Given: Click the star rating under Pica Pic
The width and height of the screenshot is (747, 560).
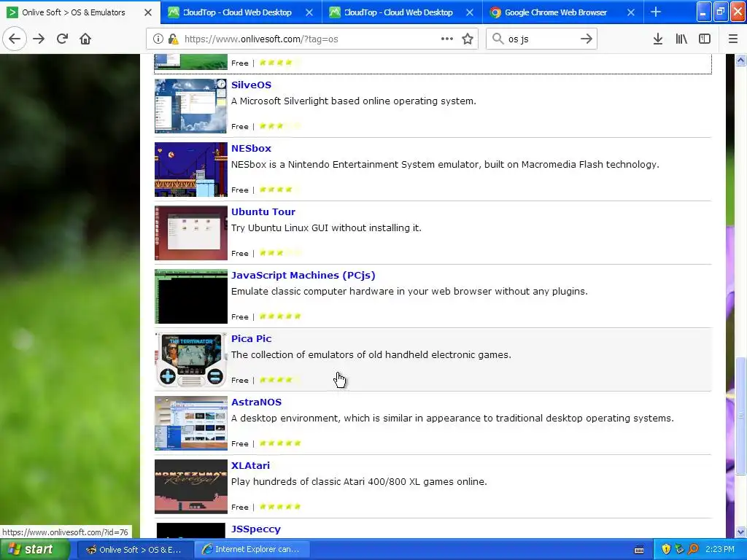Looking at the screenshot, I should 280,380.
